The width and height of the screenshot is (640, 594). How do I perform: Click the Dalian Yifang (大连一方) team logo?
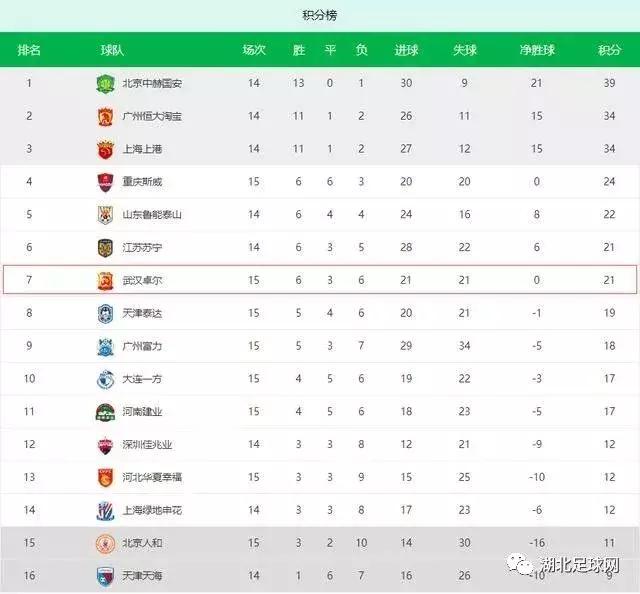point(105,379)
